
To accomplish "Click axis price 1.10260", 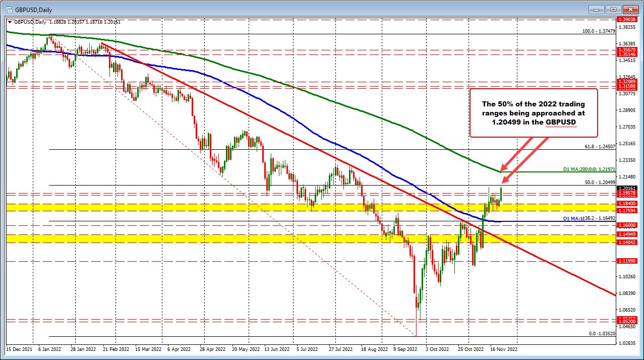I will point(627,276).
